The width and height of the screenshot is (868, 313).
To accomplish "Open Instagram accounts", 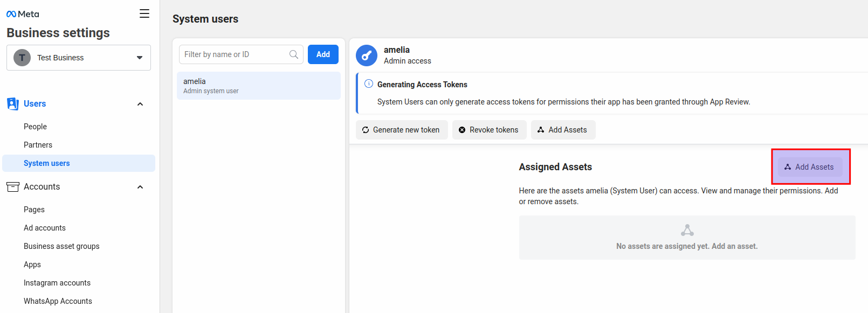I will pyautogui.click(x=57, y=283).
